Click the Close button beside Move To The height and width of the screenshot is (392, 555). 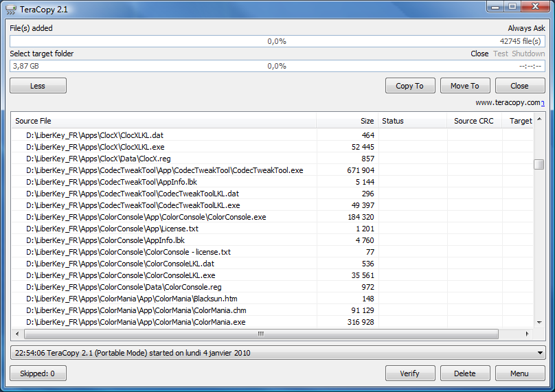(x=519, y=86)
